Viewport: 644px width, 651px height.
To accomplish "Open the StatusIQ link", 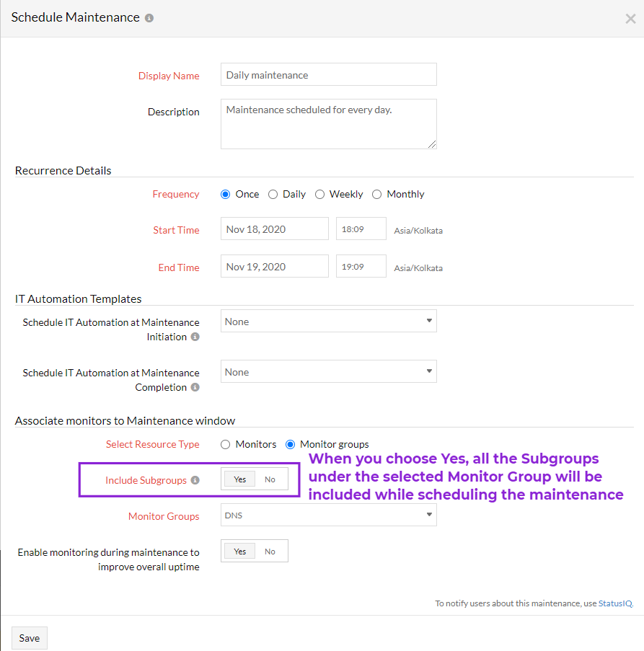I will click(615, 603).
